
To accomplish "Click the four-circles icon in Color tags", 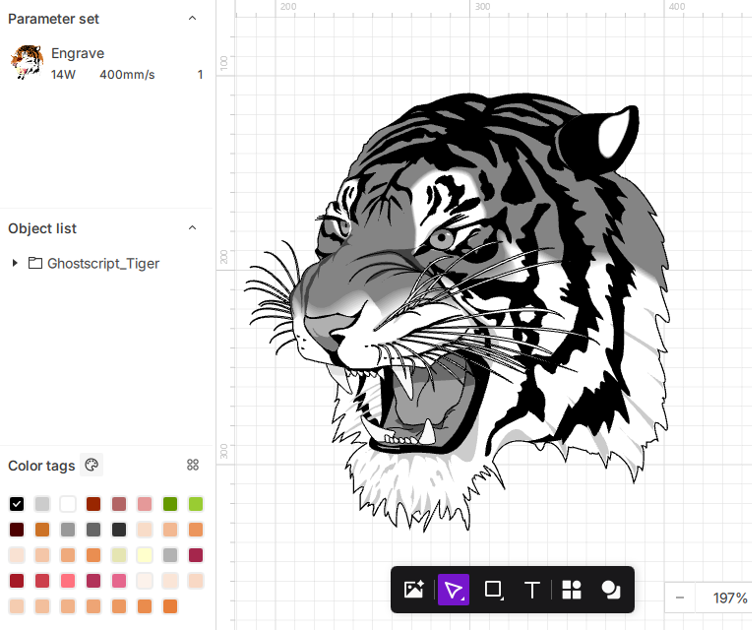I will [x=193, y=465].
